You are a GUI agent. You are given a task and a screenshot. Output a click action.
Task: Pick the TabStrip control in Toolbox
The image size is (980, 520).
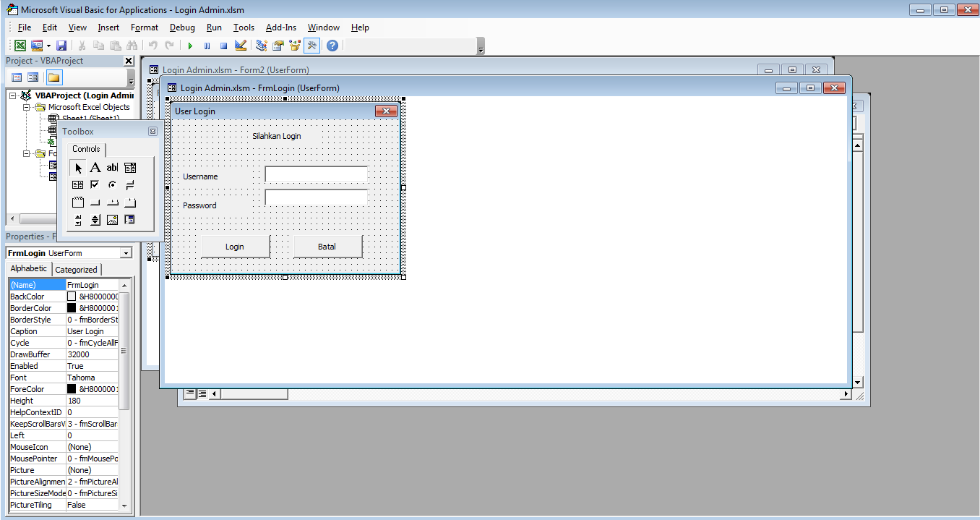tap(112, 203)
